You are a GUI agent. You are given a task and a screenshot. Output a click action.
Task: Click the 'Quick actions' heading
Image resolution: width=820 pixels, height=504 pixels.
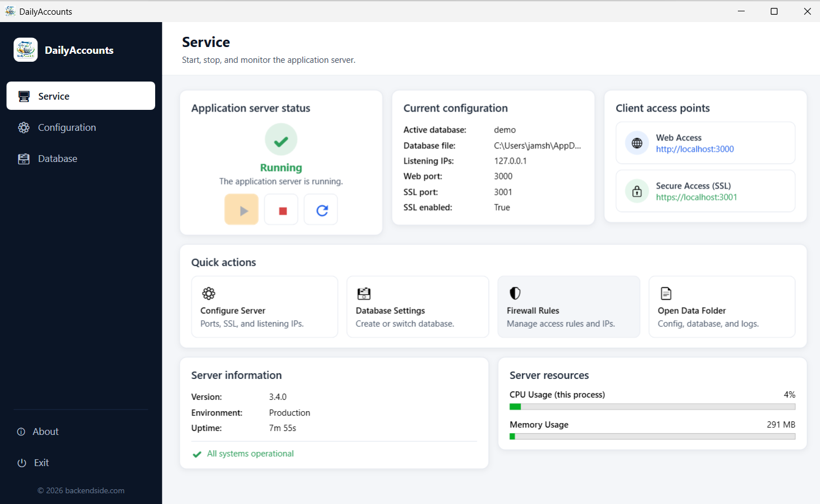[x=223, y=262]
